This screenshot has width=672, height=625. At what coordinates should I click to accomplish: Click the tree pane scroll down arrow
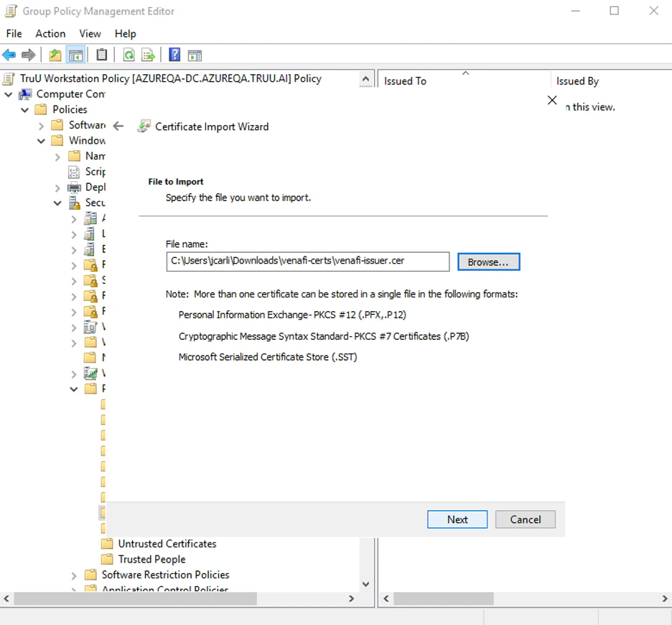coord(366,584)
